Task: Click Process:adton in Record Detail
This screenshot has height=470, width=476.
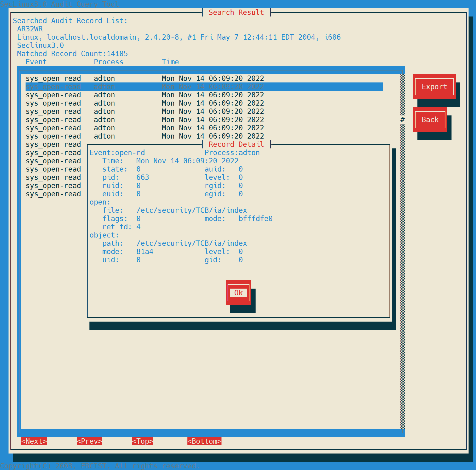Action: coord(232,153)
